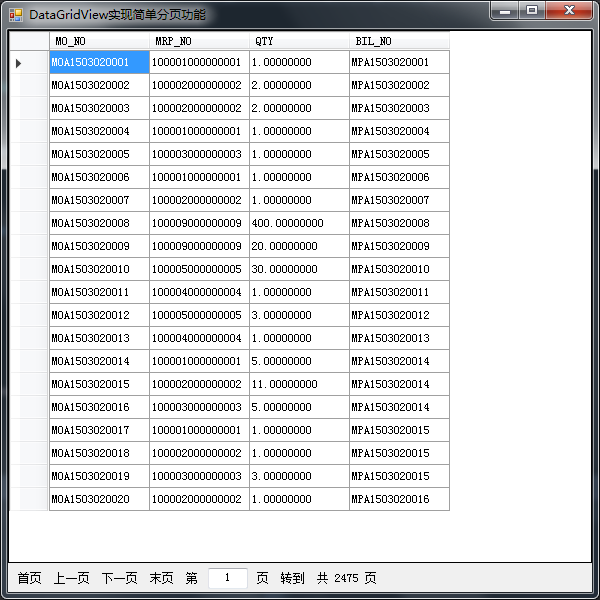This screenshot has height=600, width=600.
Task: Click BIL_NO cell MPA1503020012
Action: tap(399, 315)
